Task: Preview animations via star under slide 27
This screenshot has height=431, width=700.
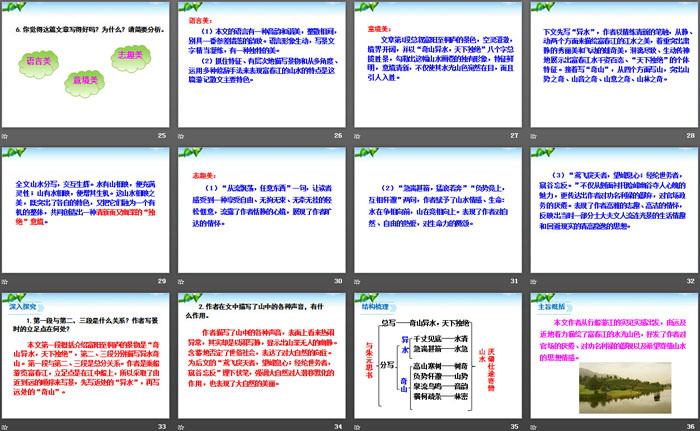Action: tap(356, 135)
